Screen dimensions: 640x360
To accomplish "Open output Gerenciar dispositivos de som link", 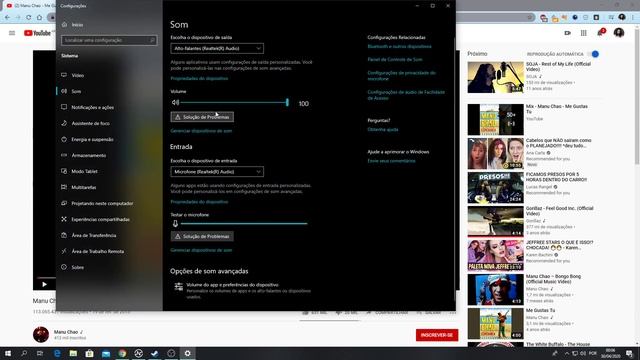I will click(x=201, y=131).
